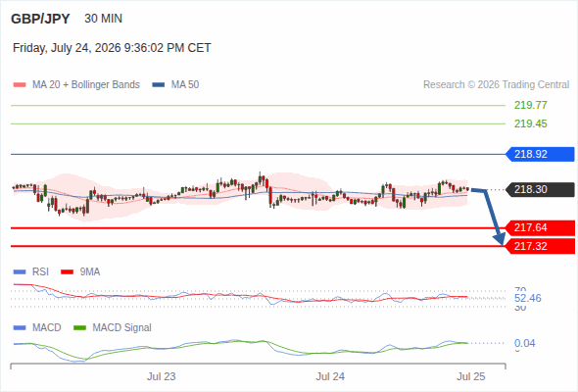Screen dimensions: 578x392
Task: Click the 30 MIN timeframe label
Action: (103, 19)
